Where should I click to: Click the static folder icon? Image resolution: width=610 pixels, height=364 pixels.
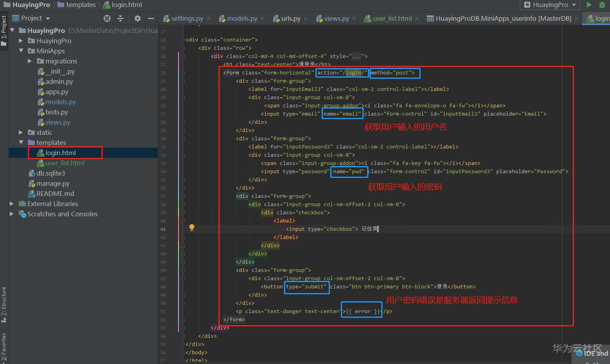(31, 132)
